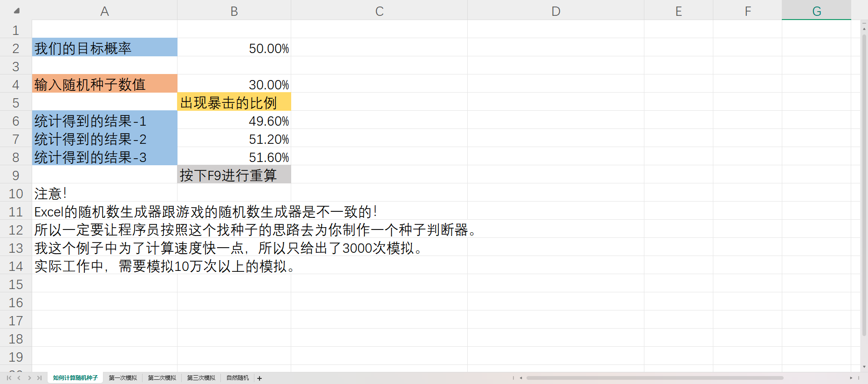Select column A header

105,11
